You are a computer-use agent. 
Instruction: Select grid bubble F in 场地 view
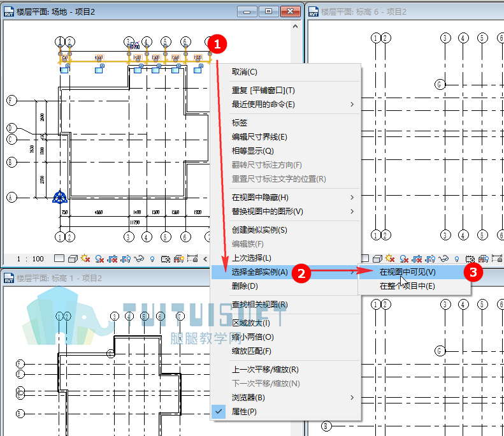click(11, 100)
